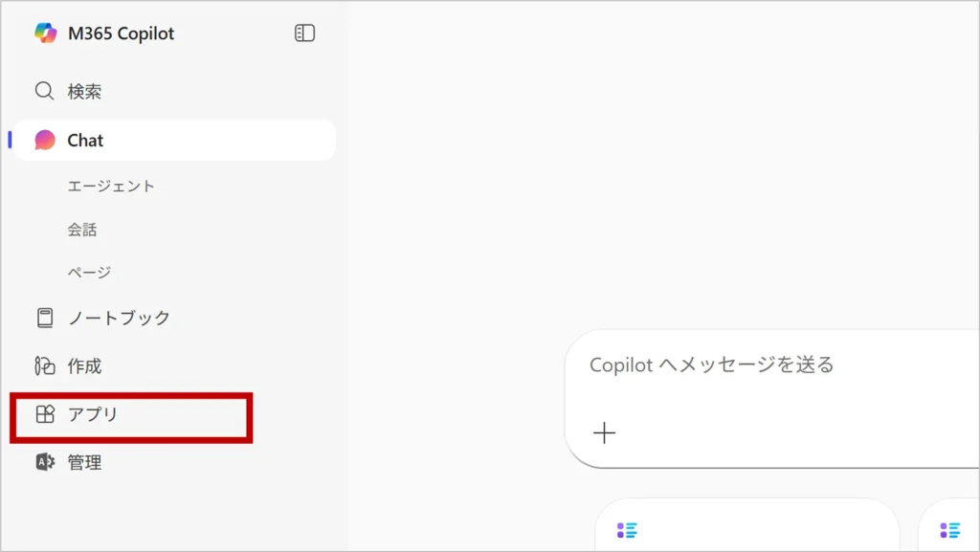This screenshot has width=980, height=552.
Task: Open the ノートブック text label
Action: [119, 318]
